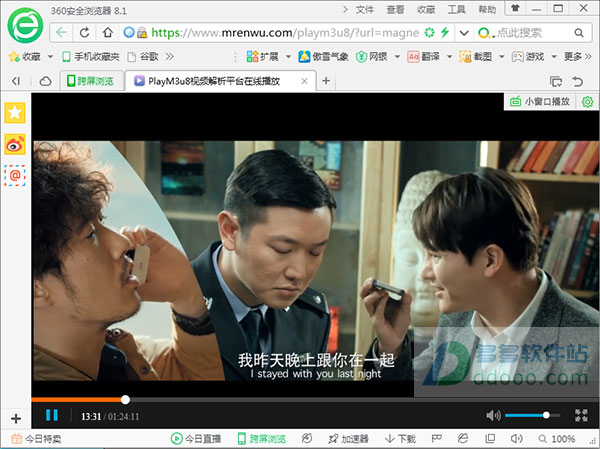The image size is (600, 449).
Task: Click the status bar flag icon
Action: click(437, 439)
